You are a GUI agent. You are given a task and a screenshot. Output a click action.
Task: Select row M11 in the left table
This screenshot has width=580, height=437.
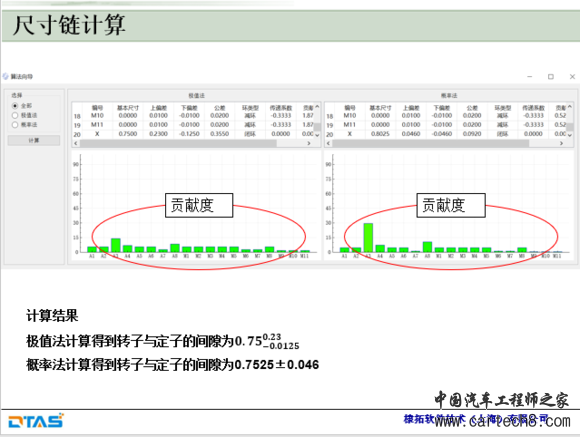[192, 125]
